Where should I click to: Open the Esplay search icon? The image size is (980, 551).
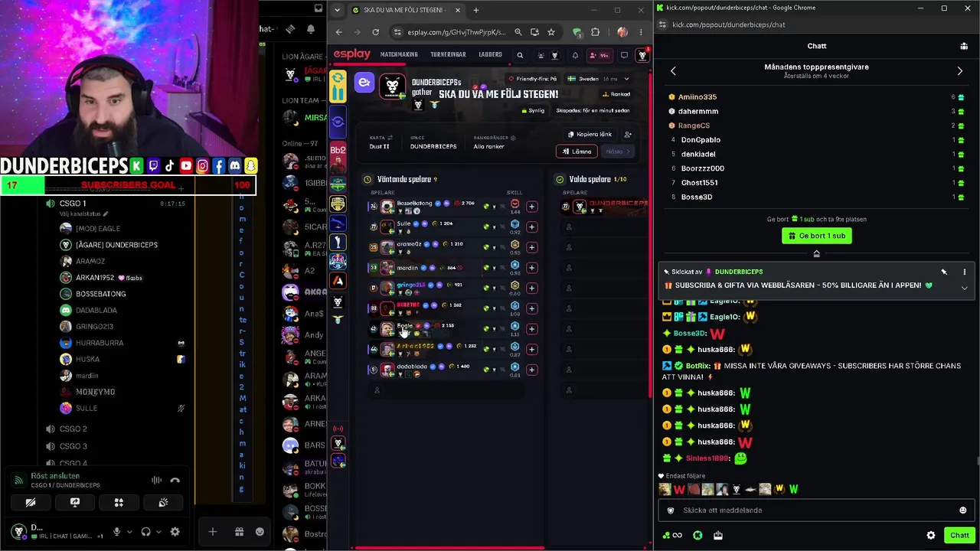[x=520, y=55]
